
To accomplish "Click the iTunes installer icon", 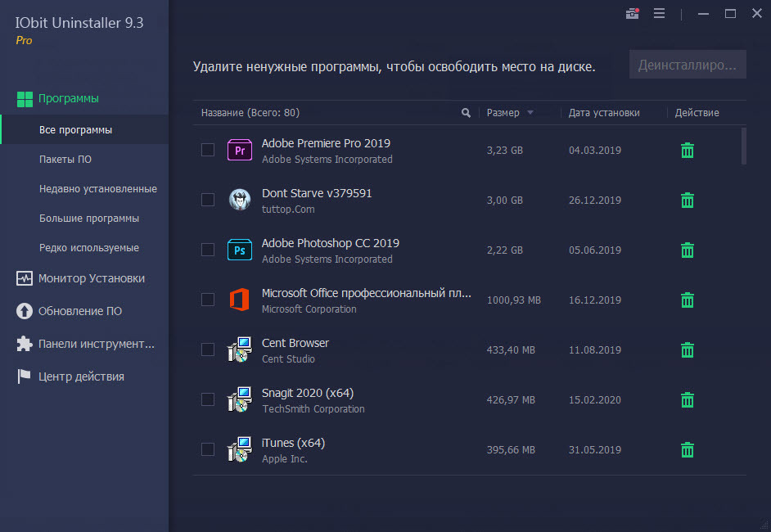I will [240, 449].
